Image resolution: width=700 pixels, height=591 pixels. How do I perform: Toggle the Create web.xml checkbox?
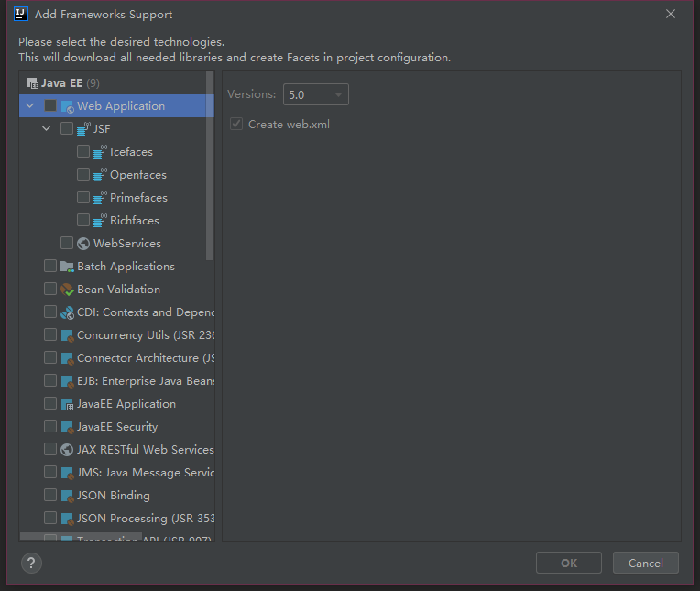236,124
